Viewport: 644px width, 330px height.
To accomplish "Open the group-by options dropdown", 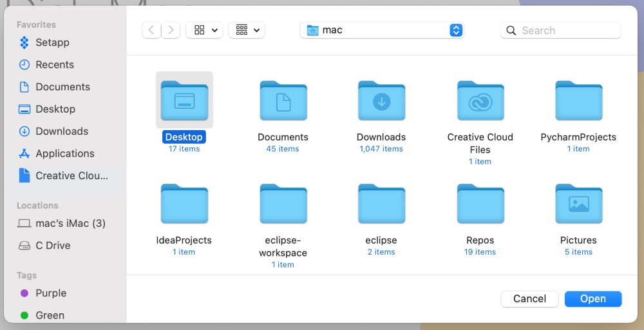I will 247,30.
